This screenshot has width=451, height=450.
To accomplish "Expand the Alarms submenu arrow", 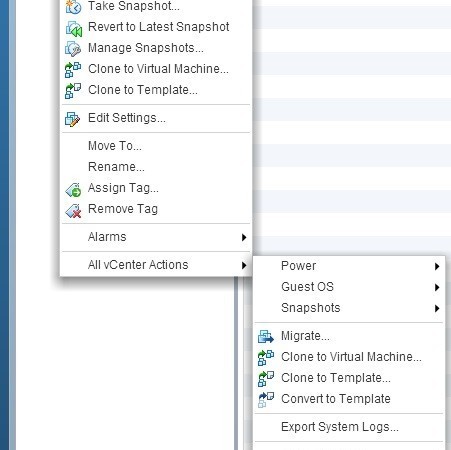I will click(244, 237).
